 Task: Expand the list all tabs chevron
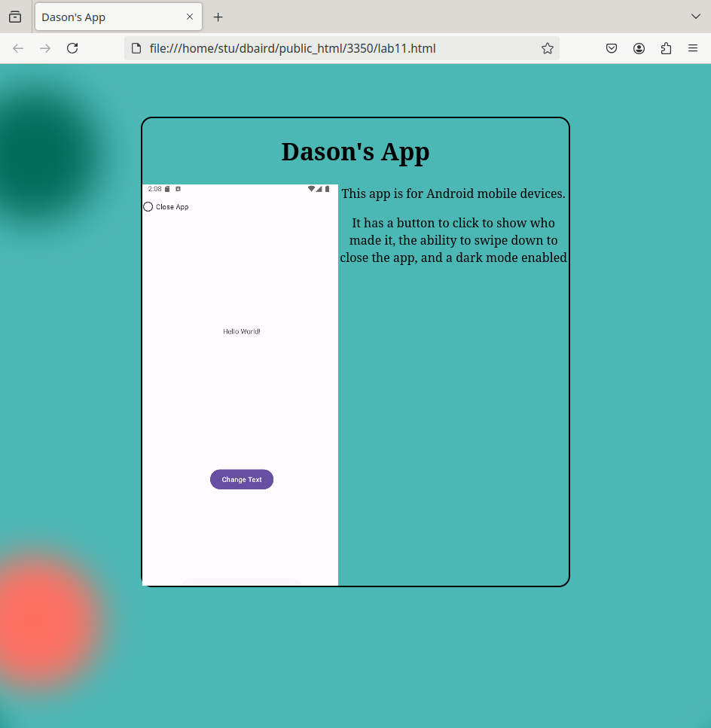(x=695, y=17)
